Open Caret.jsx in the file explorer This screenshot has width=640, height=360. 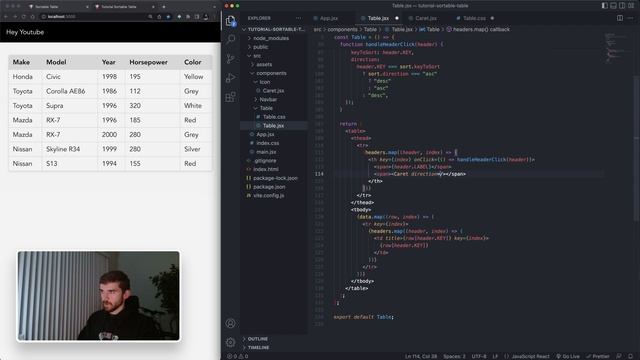click(x=273, y=91)
